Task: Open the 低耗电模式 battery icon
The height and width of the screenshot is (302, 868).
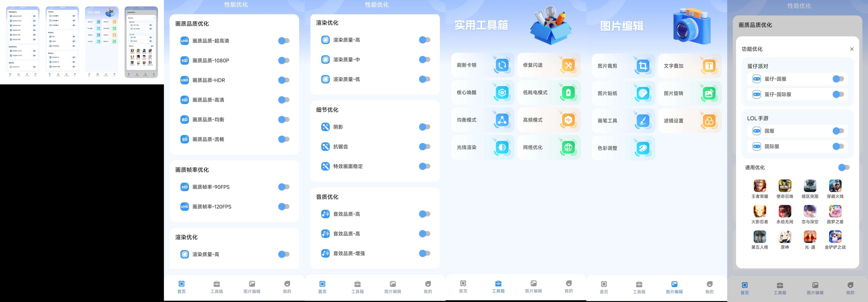Action: pos(568,92)
